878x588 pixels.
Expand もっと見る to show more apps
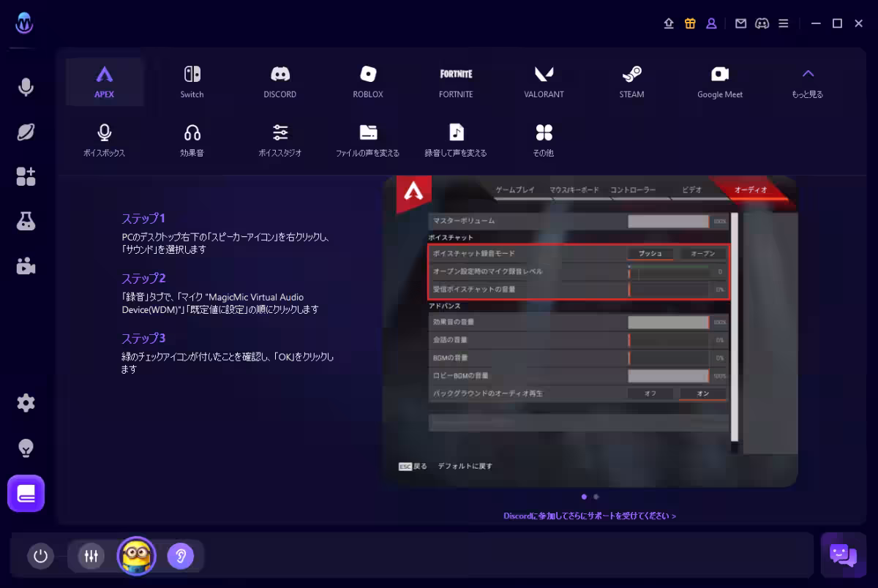point(807,80)
